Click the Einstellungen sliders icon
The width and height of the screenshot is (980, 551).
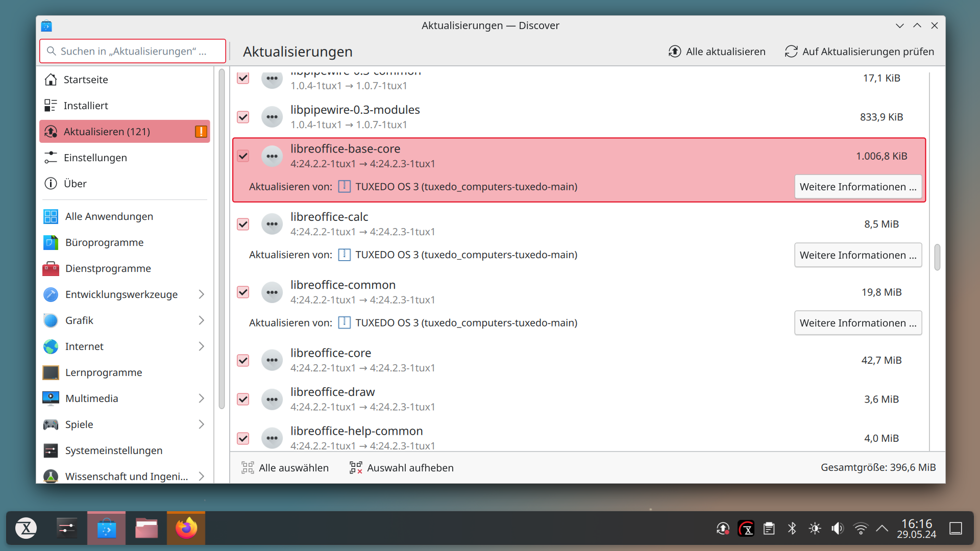pos(51,158)
